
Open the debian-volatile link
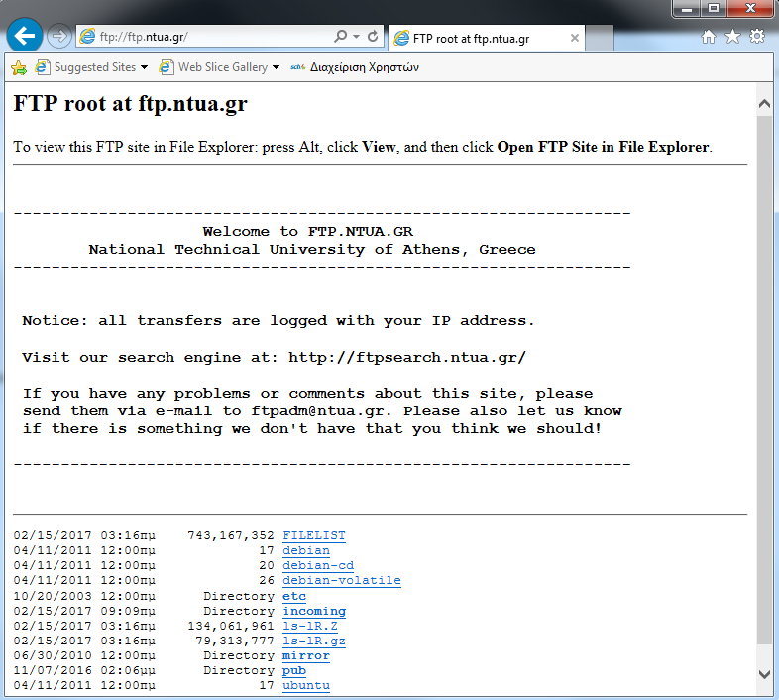coord(342,581)
